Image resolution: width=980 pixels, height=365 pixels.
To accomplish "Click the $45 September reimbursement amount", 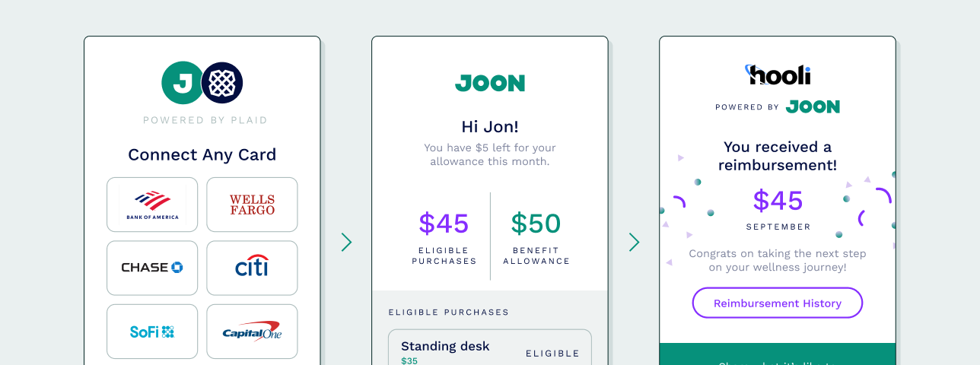I will point(778,201).
